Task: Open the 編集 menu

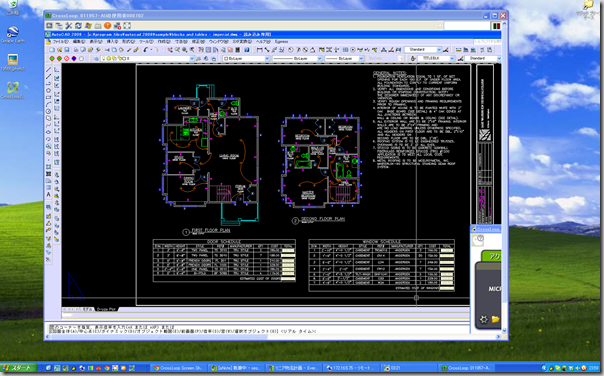Action: (79, 42)
